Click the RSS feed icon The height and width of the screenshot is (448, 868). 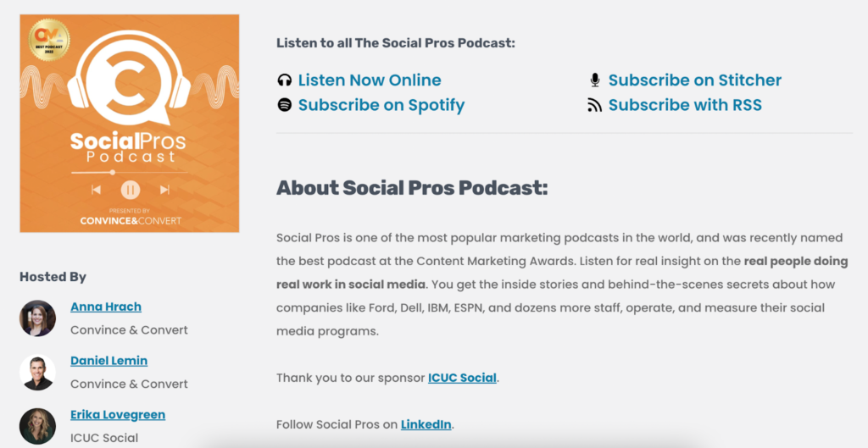(595, 105)
